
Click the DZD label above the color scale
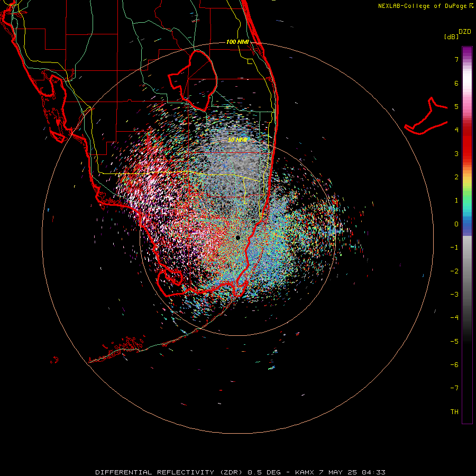pyautogui.click(x=465, y=32)
